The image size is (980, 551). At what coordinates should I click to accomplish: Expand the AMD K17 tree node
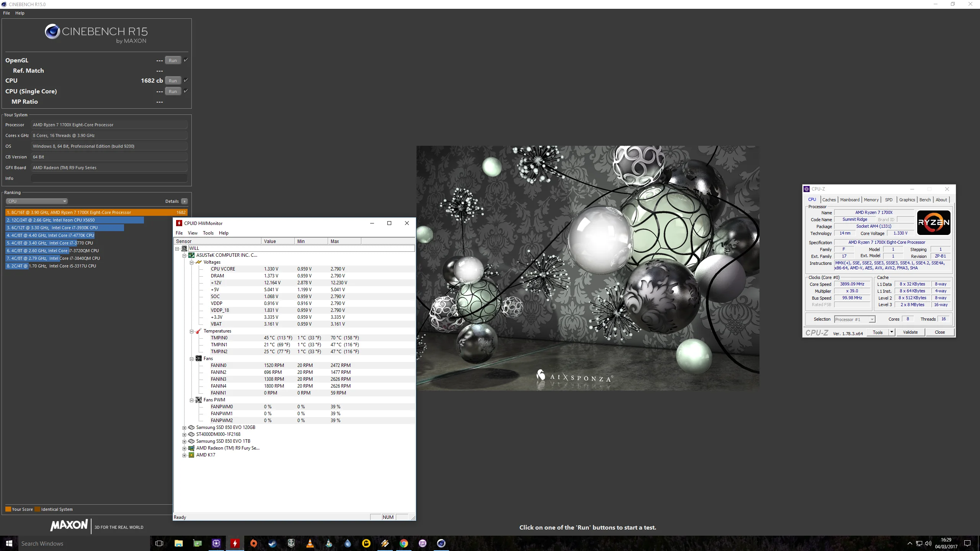point(184,455)
